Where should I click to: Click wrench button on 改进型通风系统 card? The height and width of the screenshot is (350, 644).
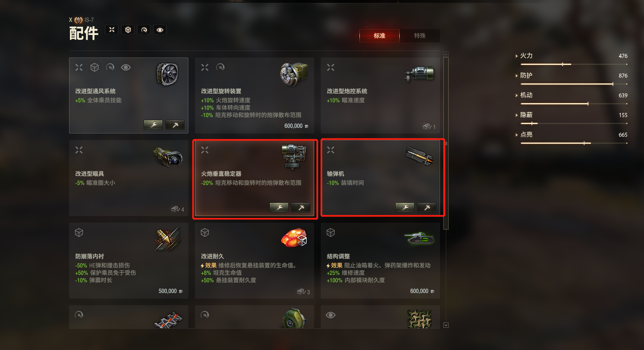coord(153,125)
